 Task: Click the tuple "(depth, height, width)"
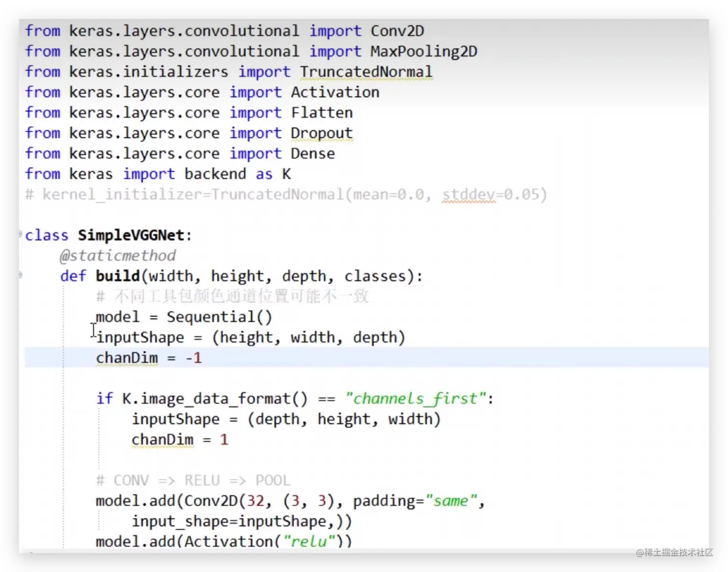[x=344, y=419]
